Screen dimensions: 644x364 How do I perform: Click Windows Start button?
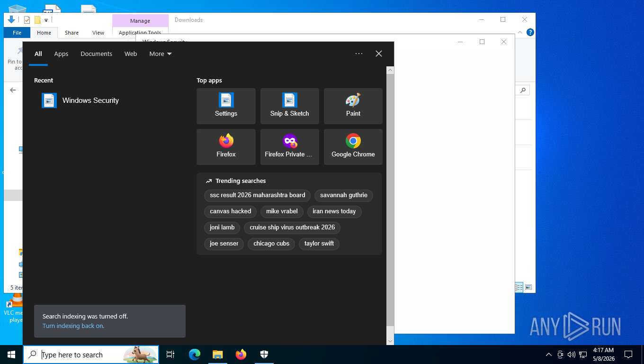coord(11,355)
